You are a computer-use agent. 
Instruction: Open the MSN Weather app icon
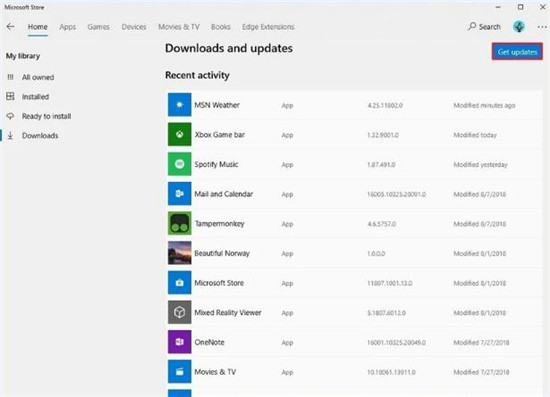pyautogui.click(x=180, y=105)
